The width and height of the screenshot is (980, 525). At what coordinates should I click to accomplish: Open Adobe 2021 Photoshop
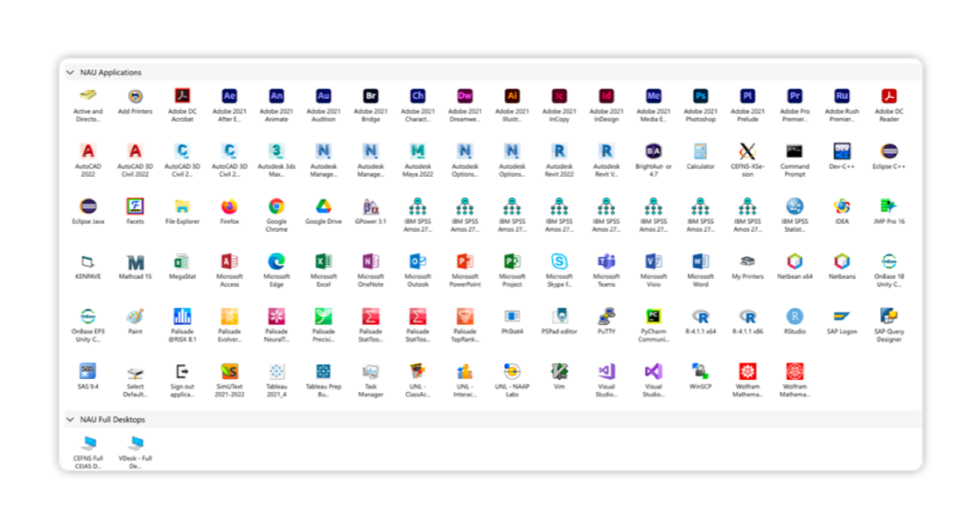(x=700, y=97)
